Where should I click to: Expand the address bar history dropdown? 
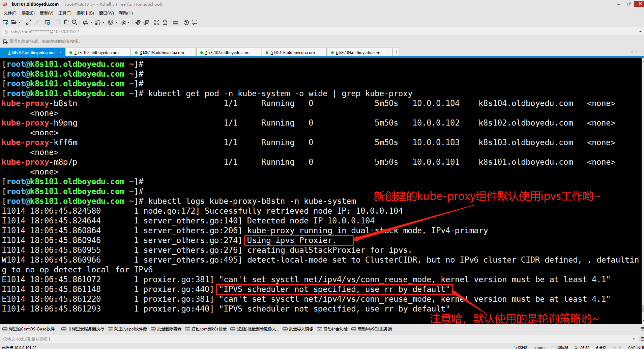(640, 32)
